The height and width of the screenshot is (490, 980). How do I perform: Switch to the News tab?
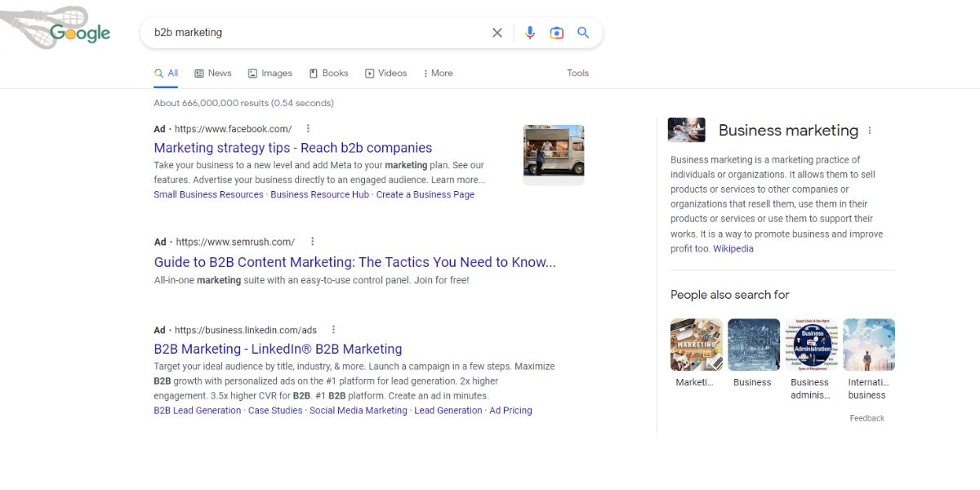pyautogui.click(x=213, y=73)
